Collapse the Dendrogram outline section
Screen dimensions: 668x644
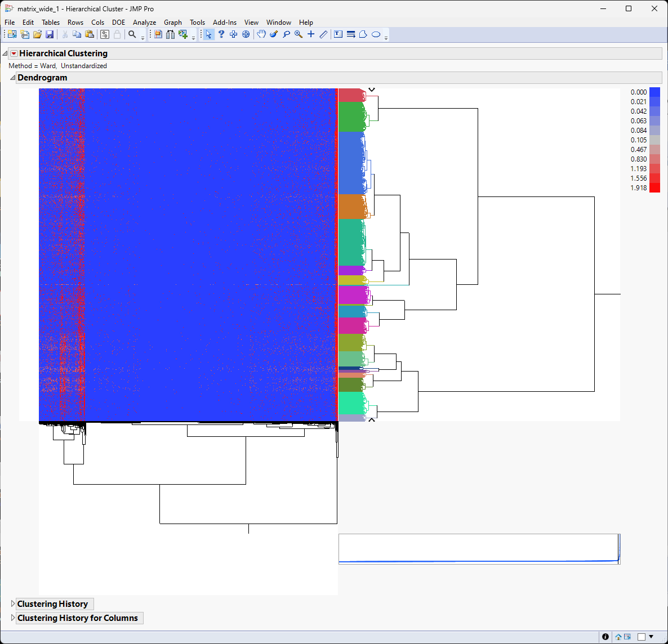[x=12, y=78]
